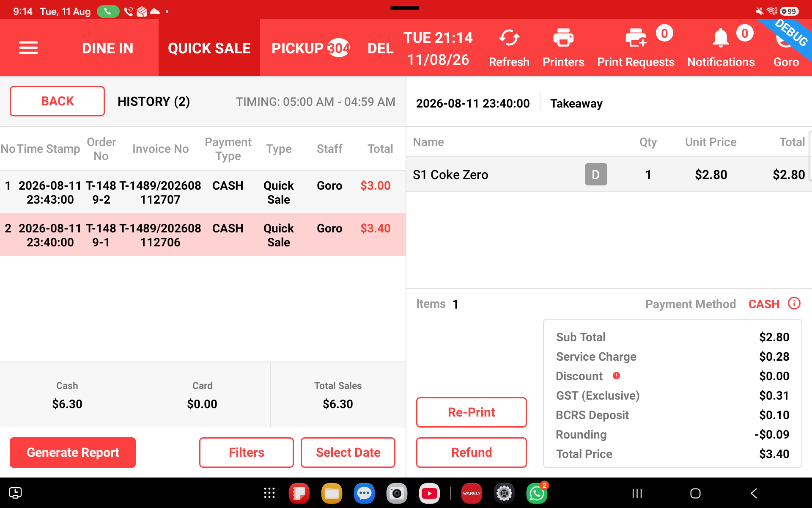The width and height of the screenshot is (812, 508).
Task: Tap the HISTORY (2) heading
Action: (x=154, y=102)
